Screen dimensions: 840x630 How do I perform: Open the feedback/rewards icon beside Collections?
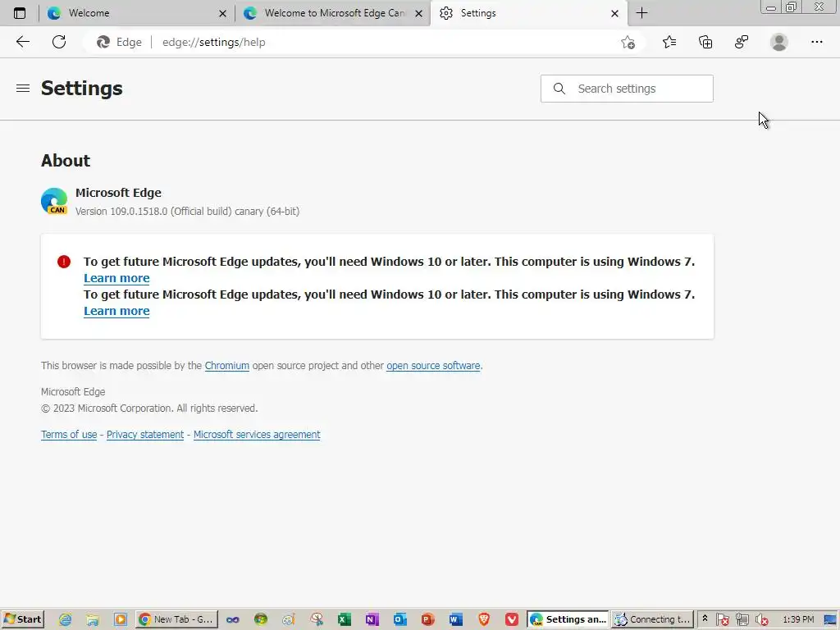(x=742, y=42)
